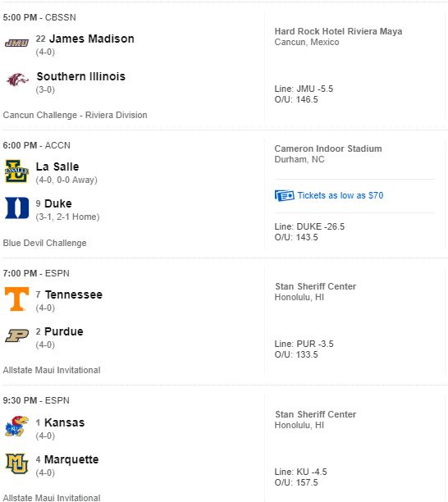Open the Kansas team page
Screen dimensions: 448x502
point(64,422)
